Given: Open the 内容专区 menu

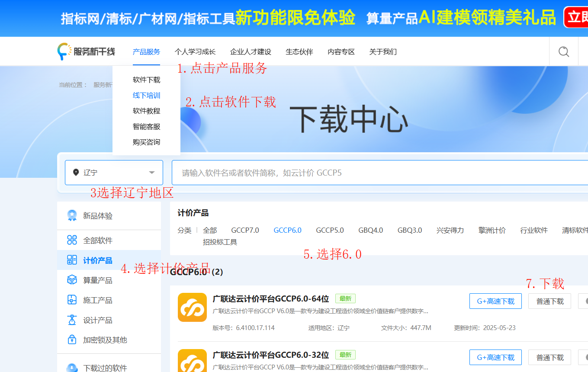Looking at the screenshot, I should [341, 52].
